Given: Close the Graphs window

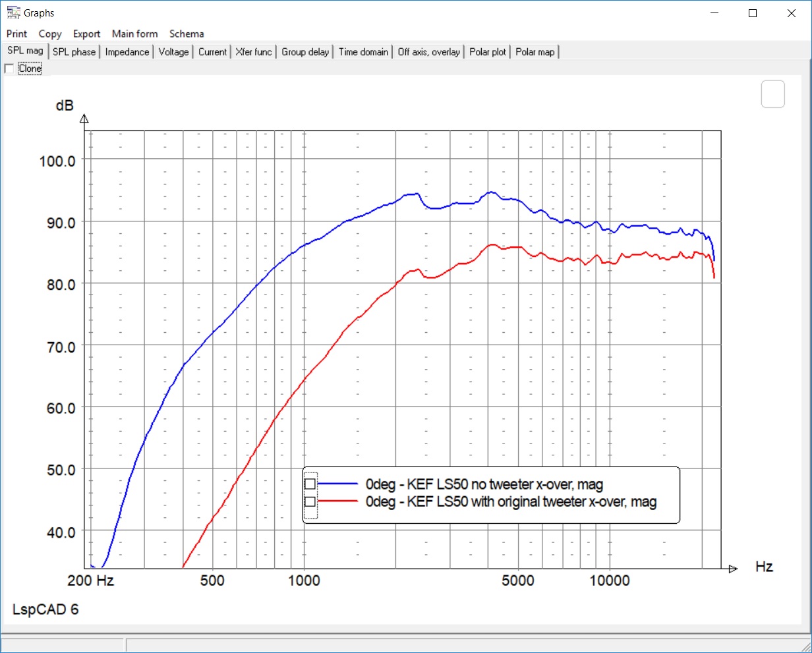Looking at the screenshot, I should click(792, 13).
